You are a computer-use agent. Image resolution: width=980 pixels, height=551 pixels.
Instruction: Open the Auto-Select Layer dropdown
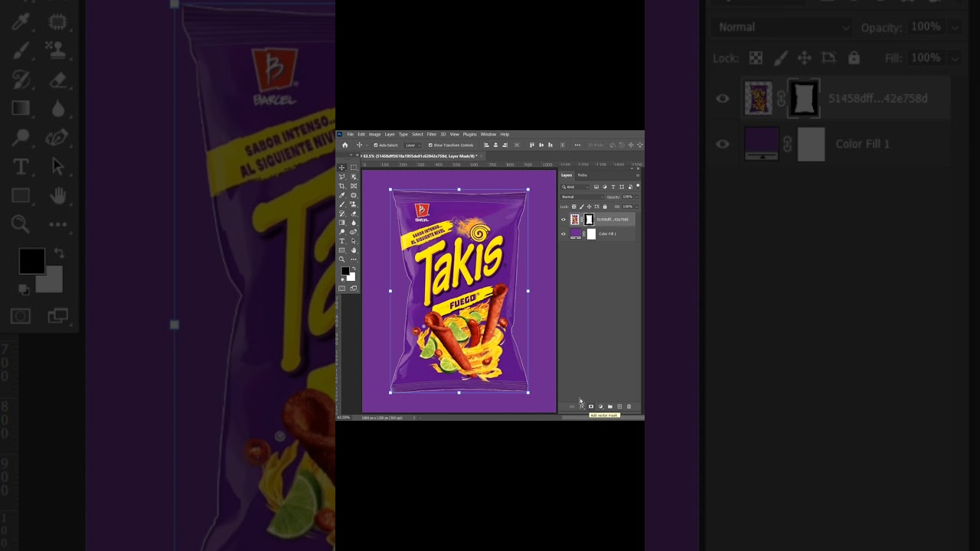click(413, 145)
